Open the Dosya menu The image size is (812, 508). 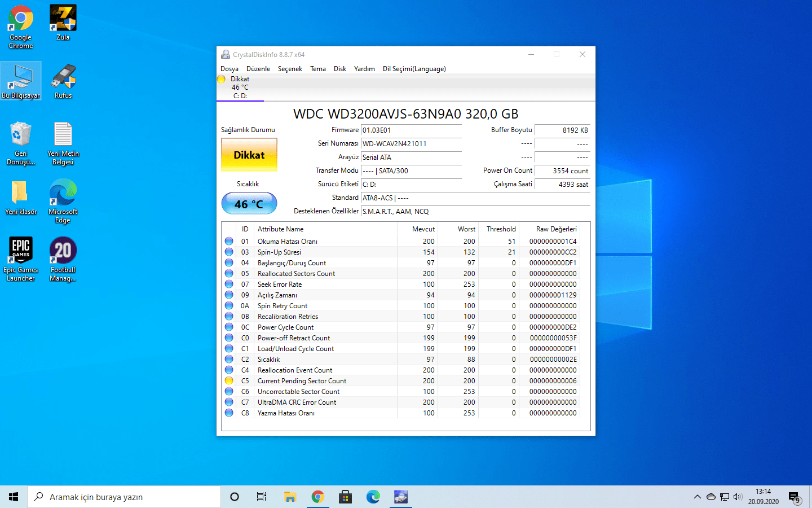coord(229,69)
